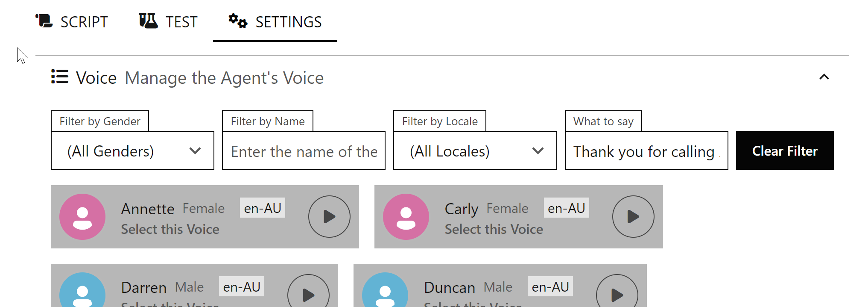Select this Voice for Annette

170,230
